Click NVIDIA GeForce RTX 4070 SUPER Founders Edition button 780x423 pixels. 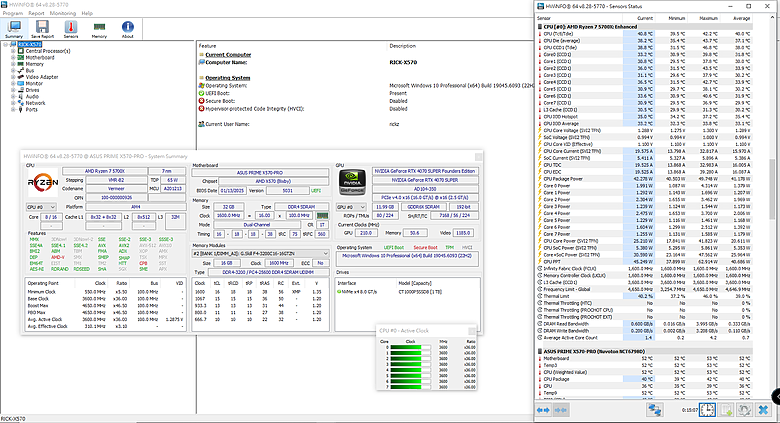click(425, 171)
